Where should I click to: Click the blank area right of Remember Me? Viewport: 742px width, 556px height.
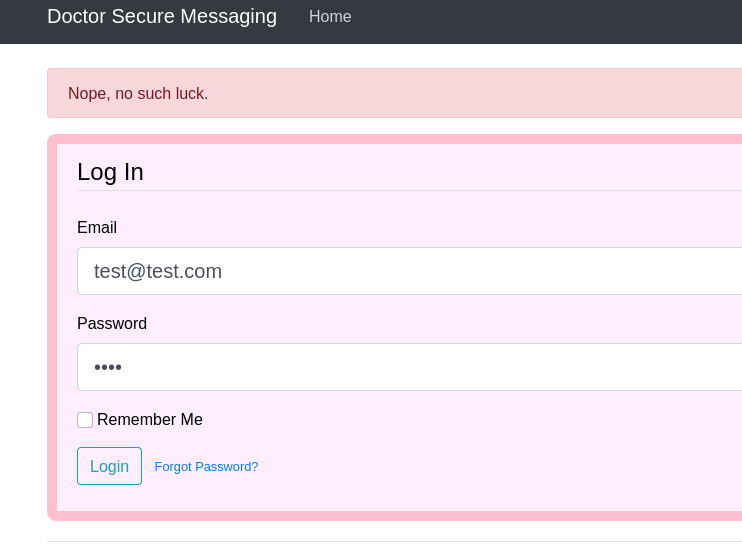click(x=450, y=420)
